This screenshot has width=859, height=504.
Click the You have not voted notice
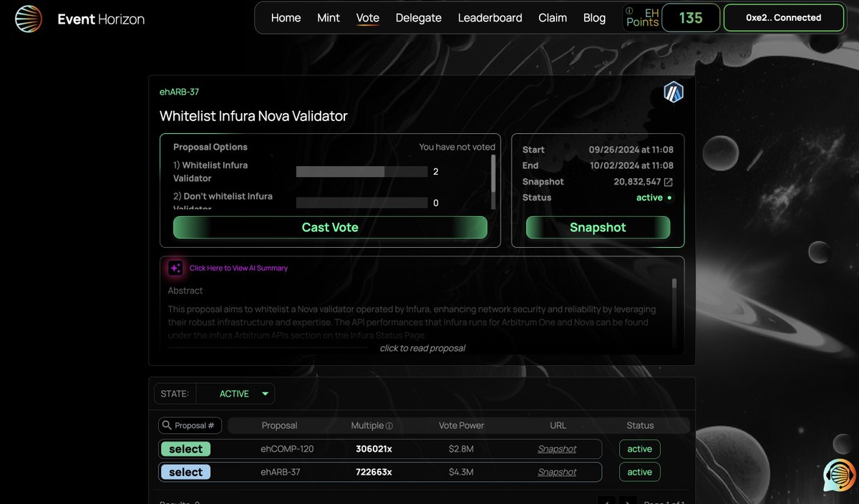[457, 147]
